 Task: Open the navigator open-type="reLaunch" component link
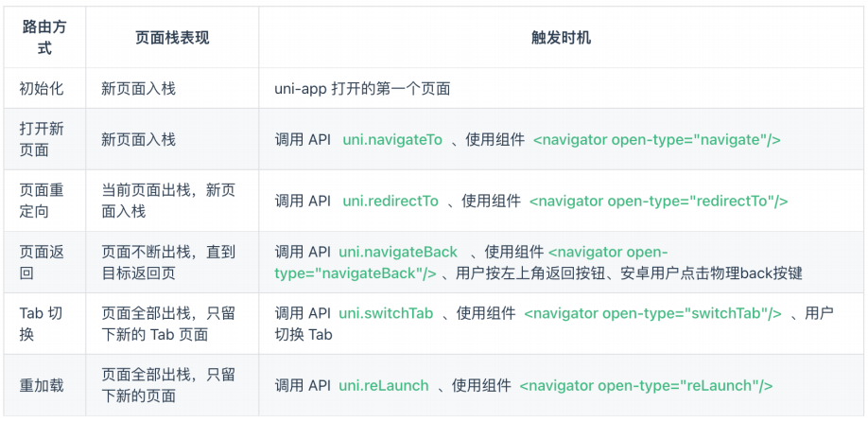tap(646, 385)
